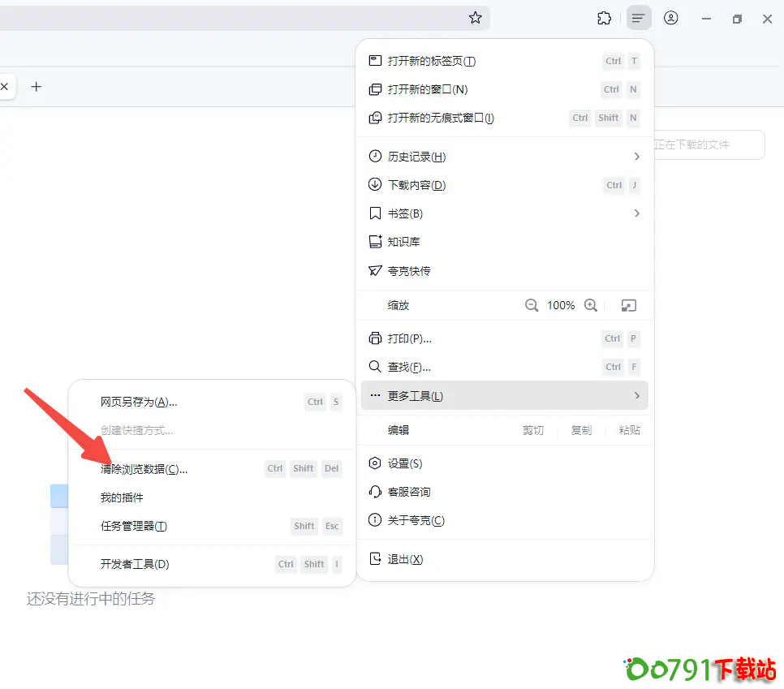The image size is (784, 689).
Task: Open 设置 from the menu
Action: click(x=404, y=463)
